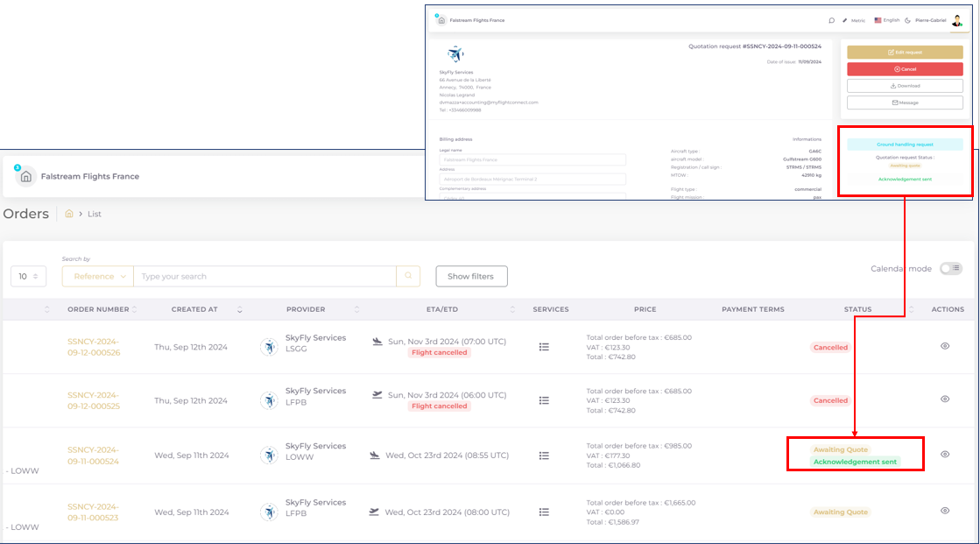The width and height of the screenshot is (980, 544).
Task: Sort by ETA/ETD column arrows
Action: point(512,309)
